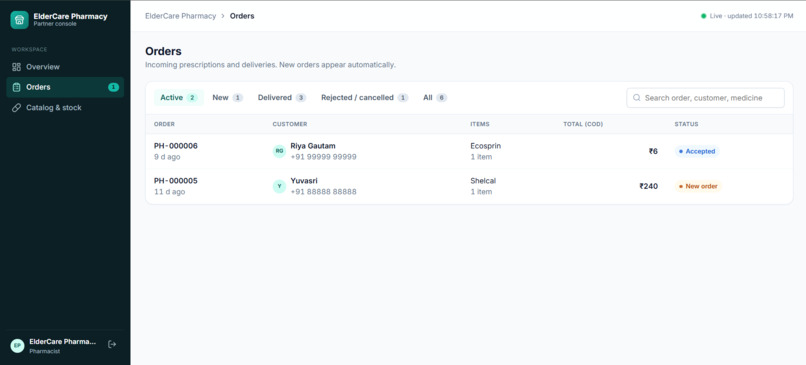Select the Orders sidebar item
The image size is (806, 365).
65,87
